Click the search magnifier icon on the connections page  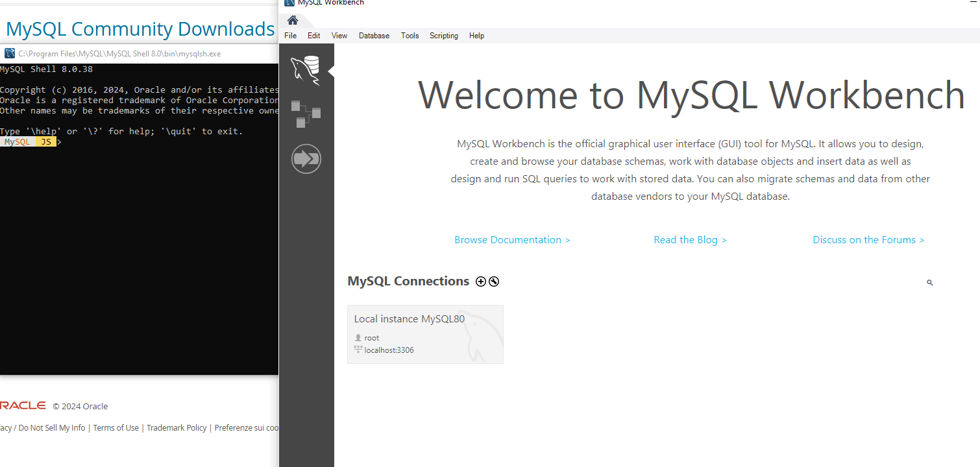click(x=929, y=281)
